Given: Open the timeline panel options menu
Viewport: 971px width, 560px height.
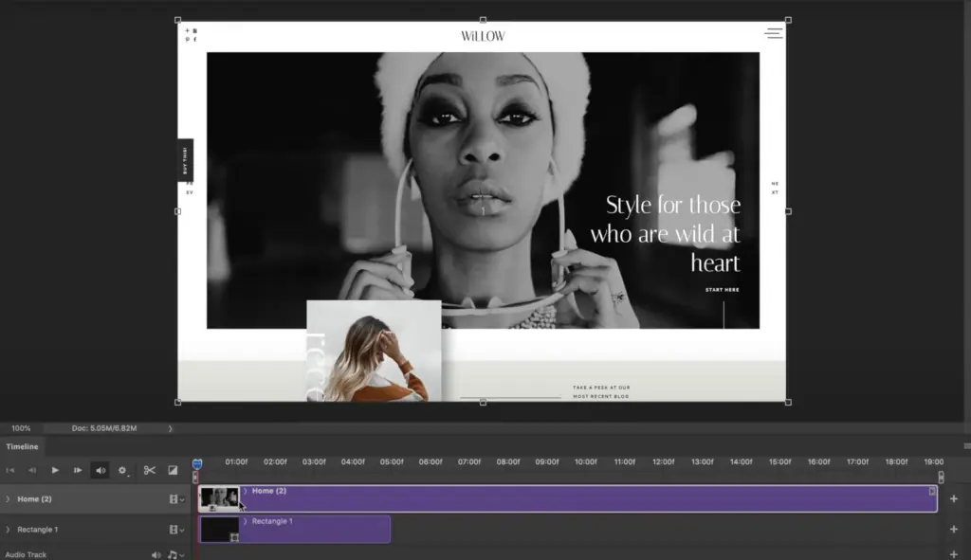Looking at the screenshot, I should (963, 446).
